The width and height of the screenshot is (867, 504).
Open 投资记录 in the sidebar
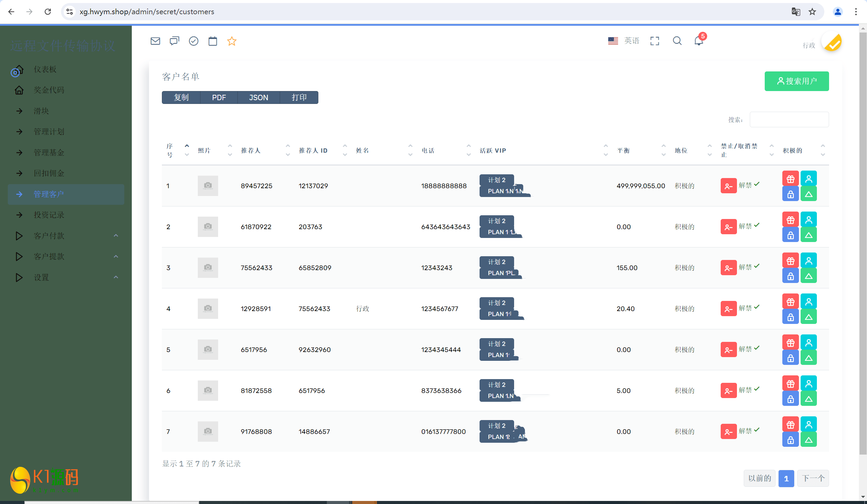(66, 215)
